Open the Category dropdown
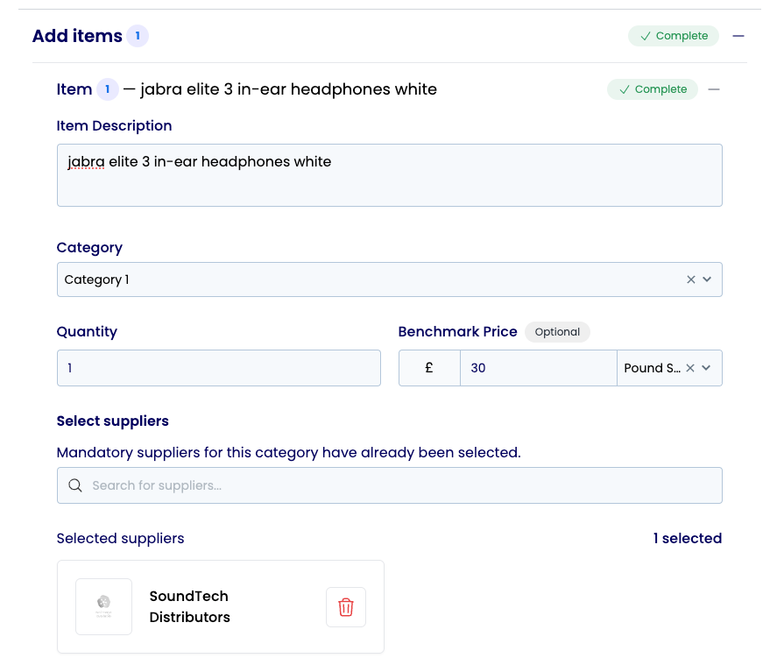784x672 pixels. tap(707, 279)
